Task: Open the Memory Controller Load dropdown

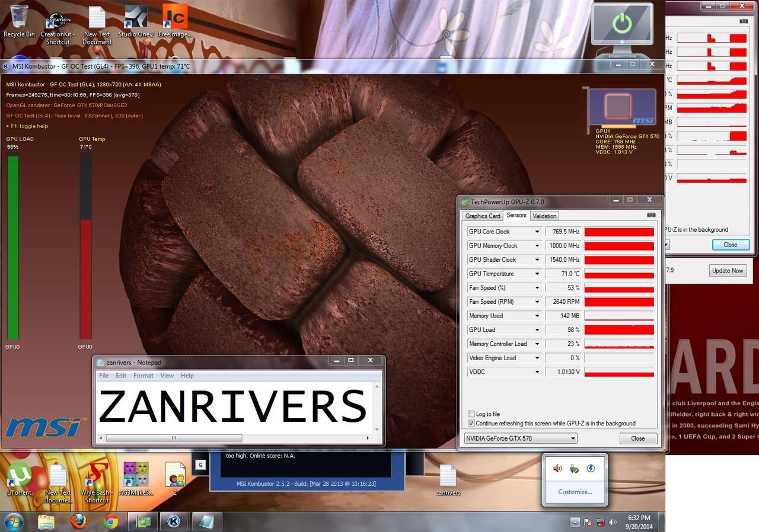Action: click(x=537, y=344)
